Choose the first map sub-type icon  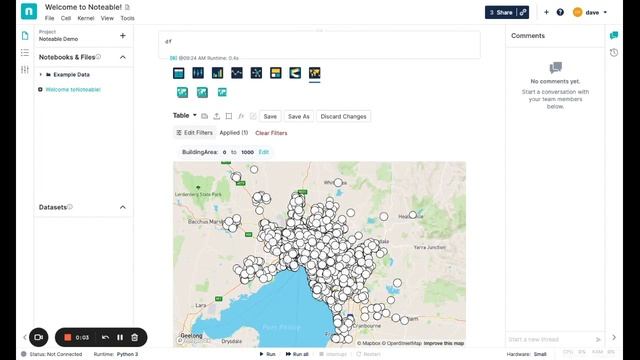point(182,92)
